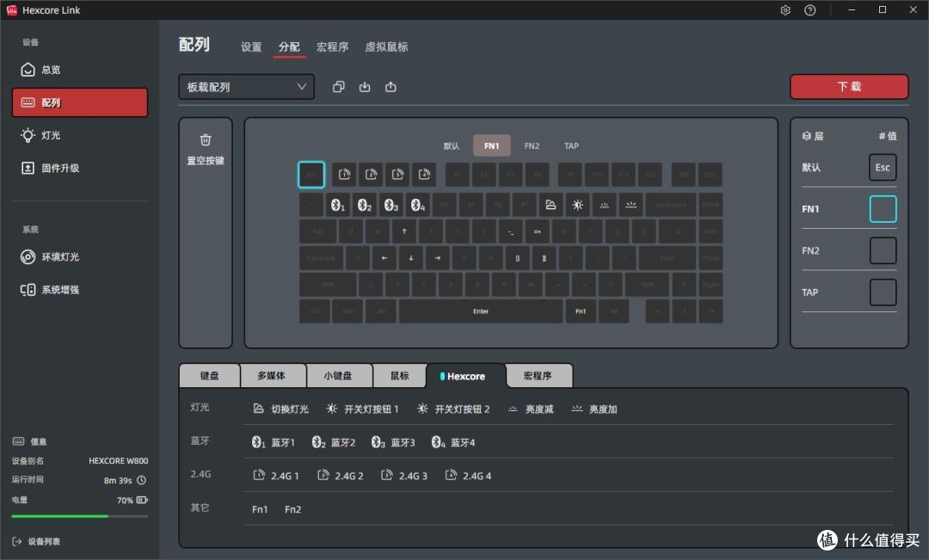The image size is (929, 560).
Task: Click the left arrow key on keyboard
Action: click(x=385, y=258)
